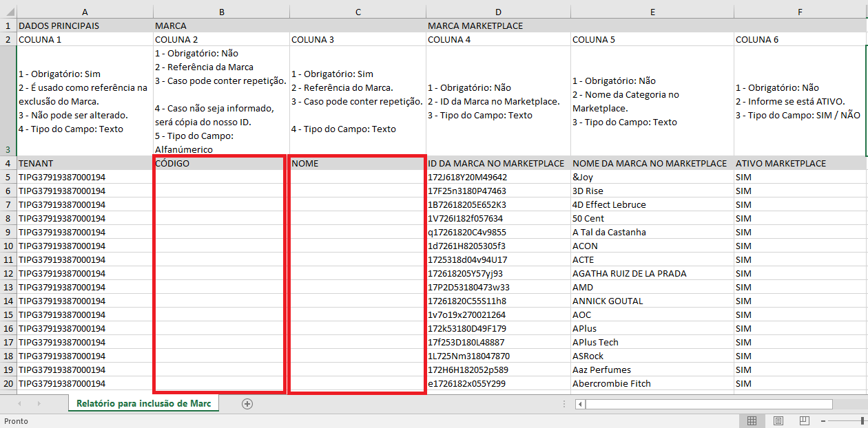This screenshot has height=428, width=868.
Task: Select column D header
Action: click(498, 12)
